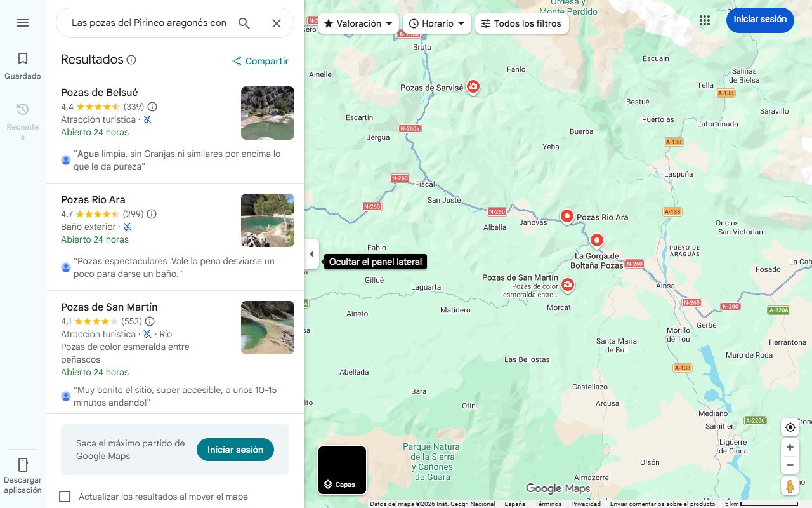Open the main hamburger menu
Image resolution: width=812 pixels, height=508 pixels.
[23, 23]
